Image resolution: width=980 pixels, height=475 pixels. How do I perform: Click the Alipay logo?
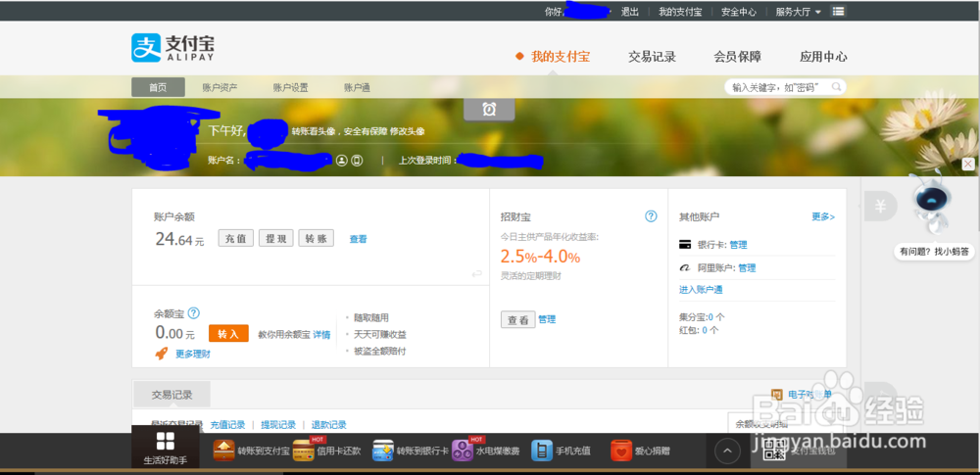(x=173, y=47)
